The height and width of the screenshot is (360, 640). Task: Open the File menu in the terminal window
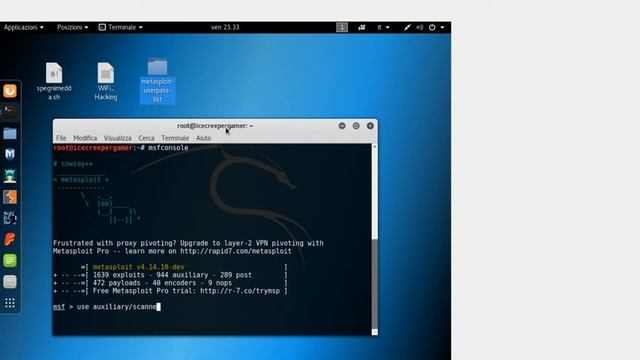pos(61,138)
